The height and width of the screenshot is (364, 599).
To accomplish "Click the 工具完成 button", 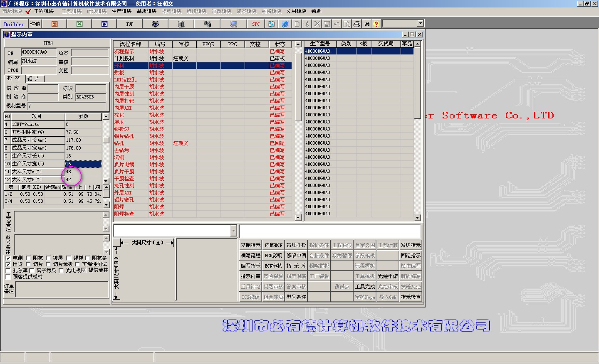I will [365, 287].
